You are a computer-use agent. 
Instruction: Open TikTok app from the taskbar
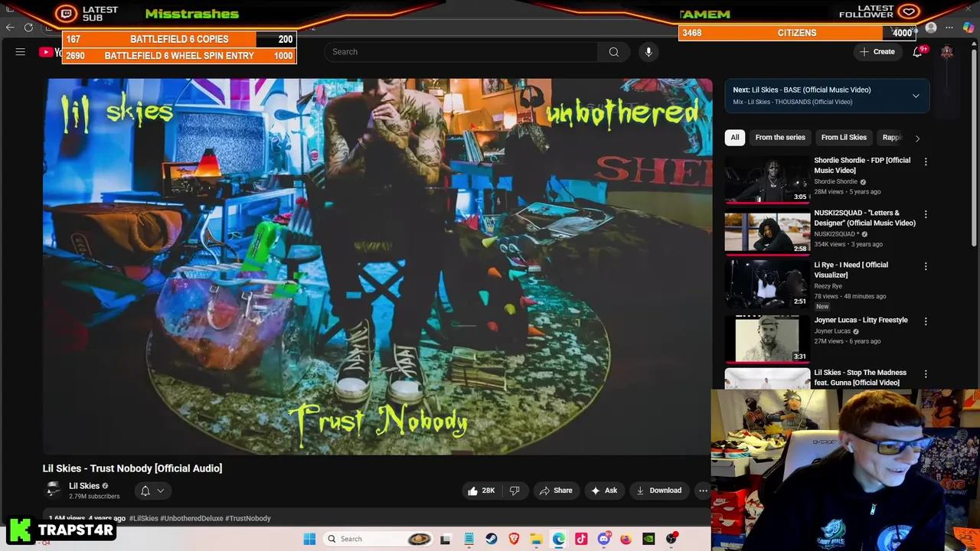581,539
